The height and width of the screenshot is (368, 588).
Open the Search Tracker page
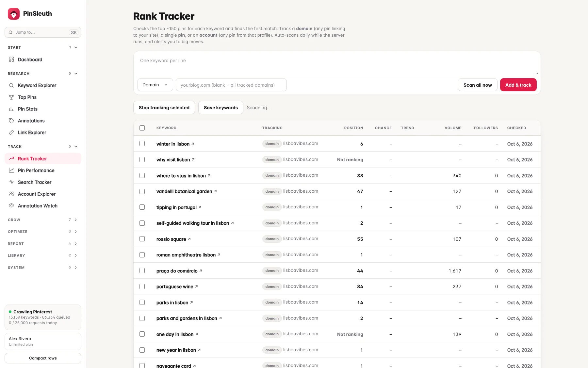pos(43,182)
